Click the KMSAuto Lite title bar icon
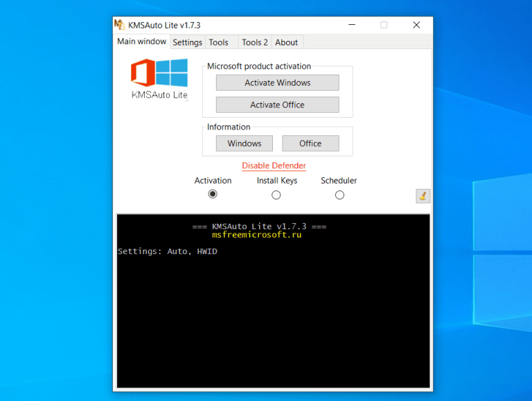Image resolution: width=532 pixels, height=401 pixels. (120, 25)
